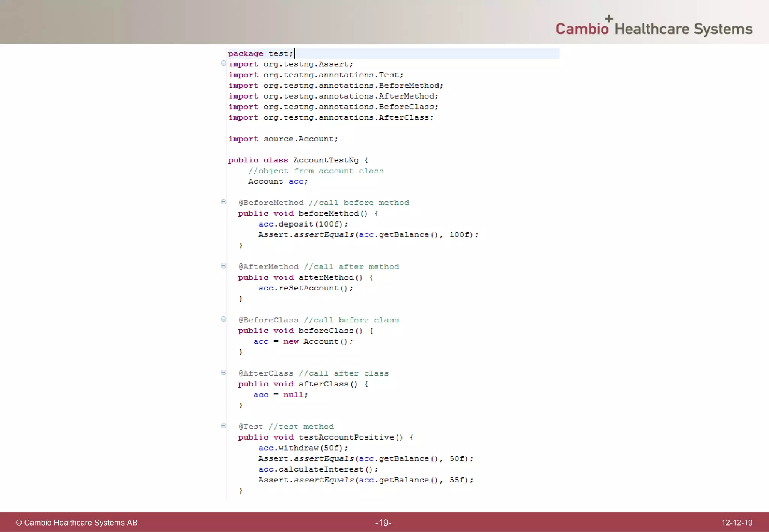Viewport: 769px width, 532px height.
Task: Click the import source.Account line
Action: pos(283,139)
